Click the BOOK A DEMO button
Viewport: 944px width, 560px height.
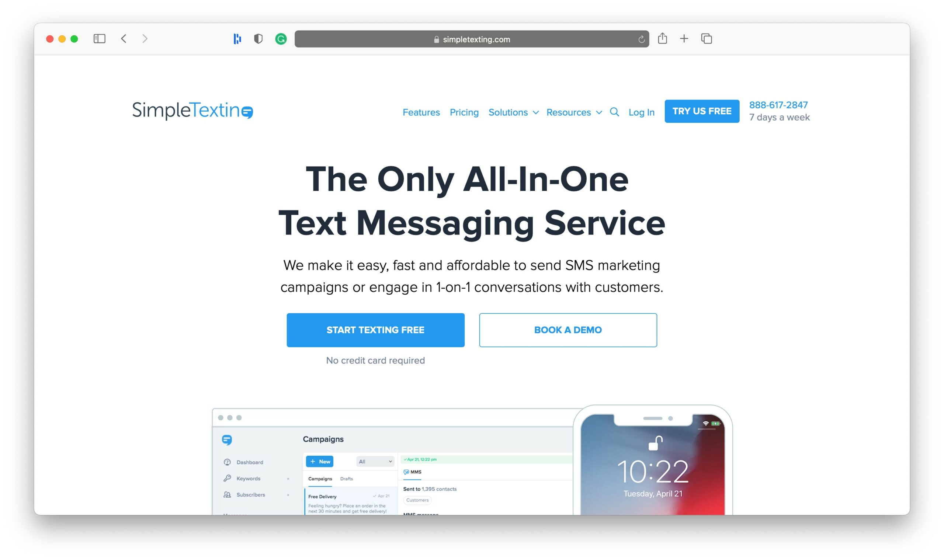(x=568, y=329)
